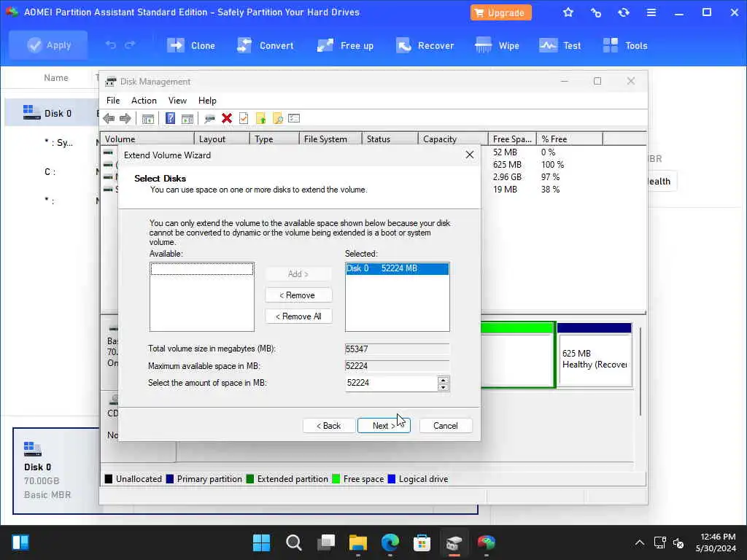Click the Disk Management vertical scrollbar
The width and height of the screenshot is (747, 560).
tap(640, 371)
